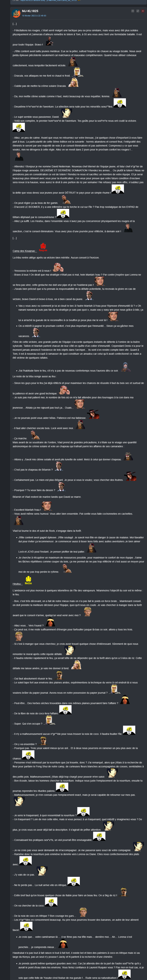Open the MJ-KL1825 username profile link
147x980 pixels.
click(x=30, y=11)
